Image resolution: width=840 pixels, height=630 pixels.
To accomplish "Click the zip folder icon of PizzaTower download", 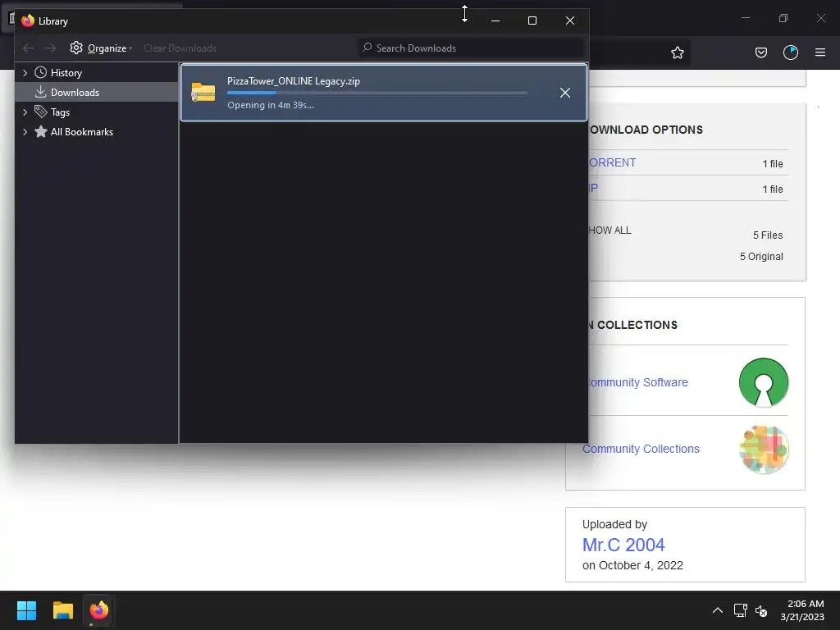I will tap(203, 92).
